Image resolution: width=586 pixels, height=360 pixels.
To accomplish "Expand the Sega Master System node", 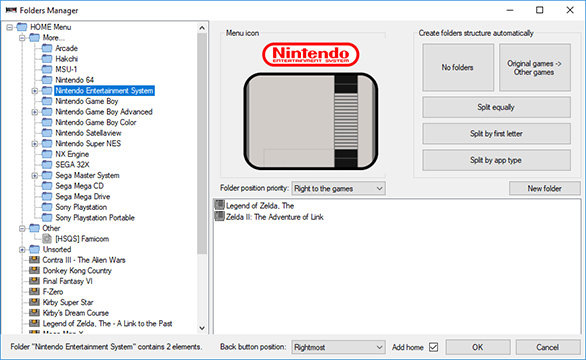I will pos(35,175).
